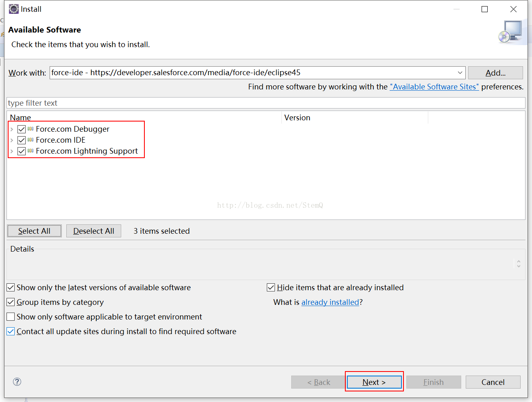This screenshot has width=532, height=402.
Task: Expand the Force.com IDE tree node
Action: point(12,140)
